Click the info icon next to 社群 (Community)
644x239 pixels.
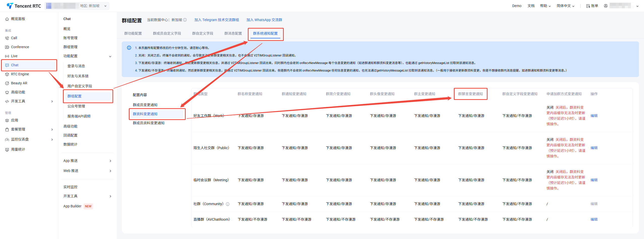228,204
